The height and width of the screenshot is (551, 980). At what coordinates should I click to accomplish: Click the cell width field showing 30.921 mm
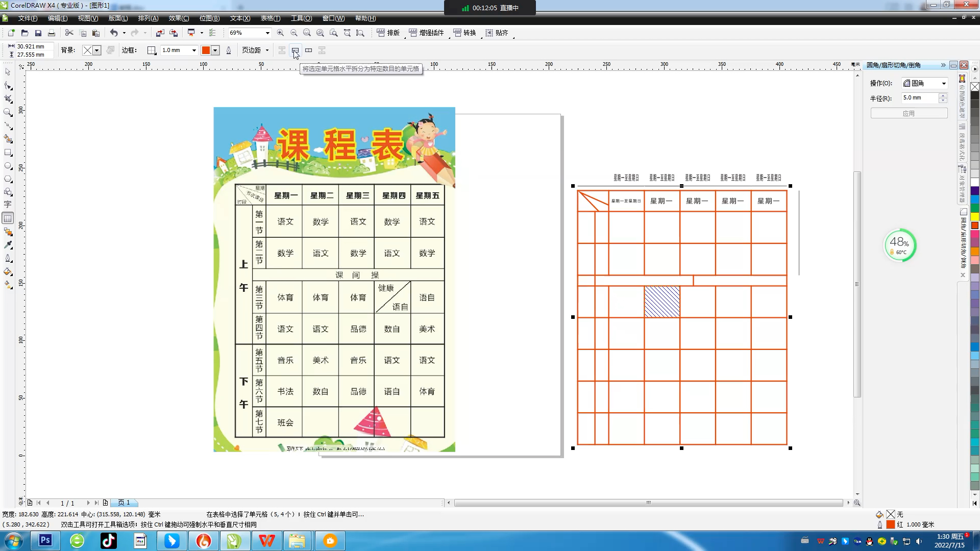tap(34, 46)
